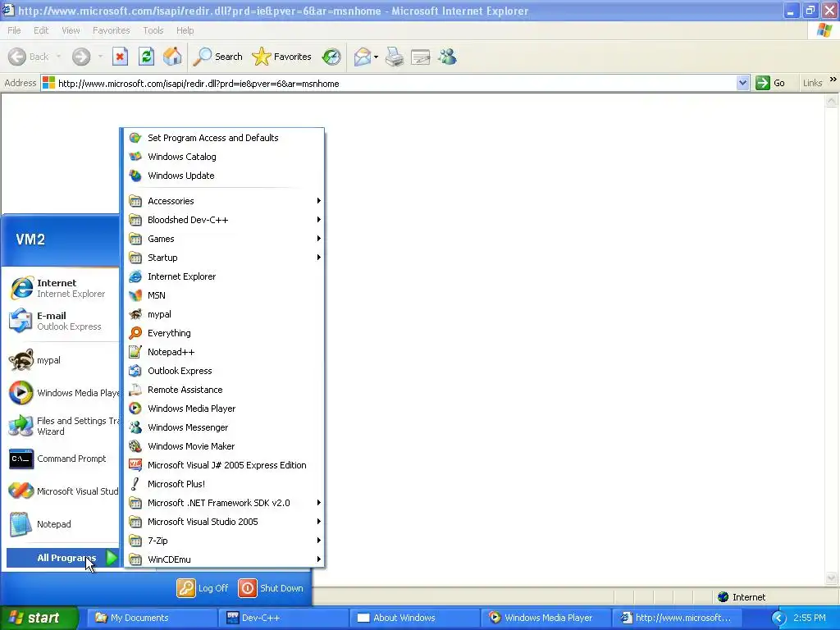Open Outlook Express in programs list
The image size is (840, 630).
224,371
